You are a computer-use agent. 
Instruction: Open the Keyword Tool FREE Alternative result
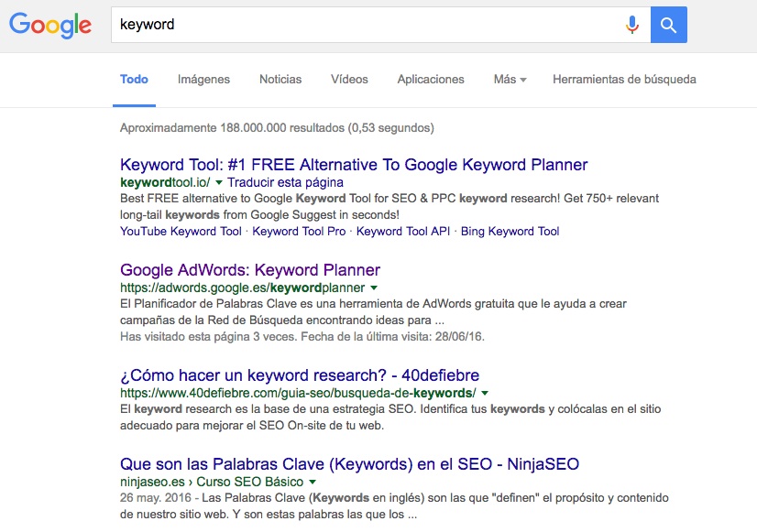(354, 165)
